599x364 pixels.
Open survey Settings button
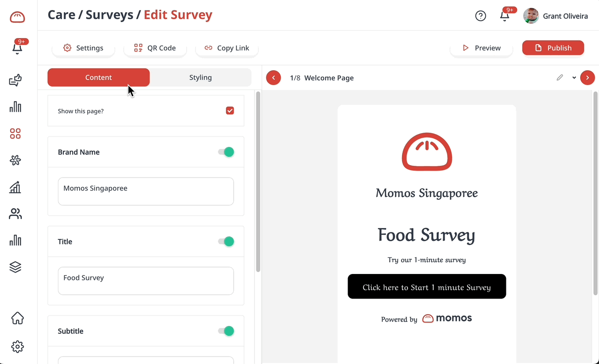pos(83,48)
